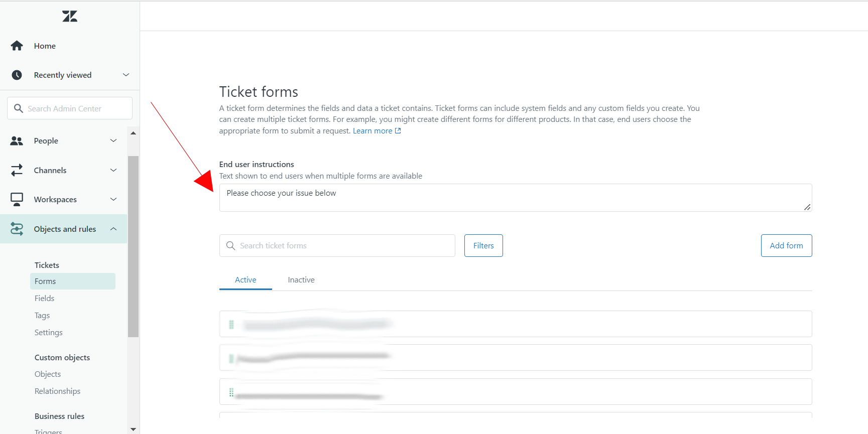Screen dimensions: 868x434
Task: Follow the Learn more link
Action: [x=373, y=131]
